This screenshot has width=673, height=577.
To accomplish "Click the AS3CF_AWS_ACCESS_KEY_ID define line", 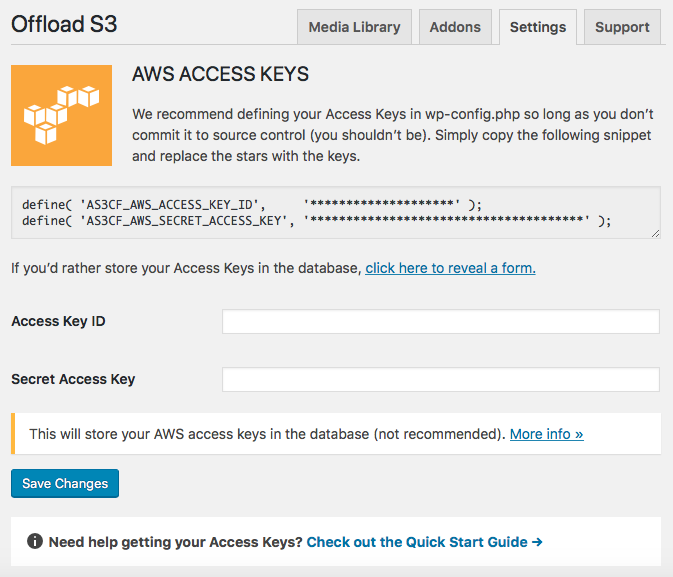I will 252,204.
